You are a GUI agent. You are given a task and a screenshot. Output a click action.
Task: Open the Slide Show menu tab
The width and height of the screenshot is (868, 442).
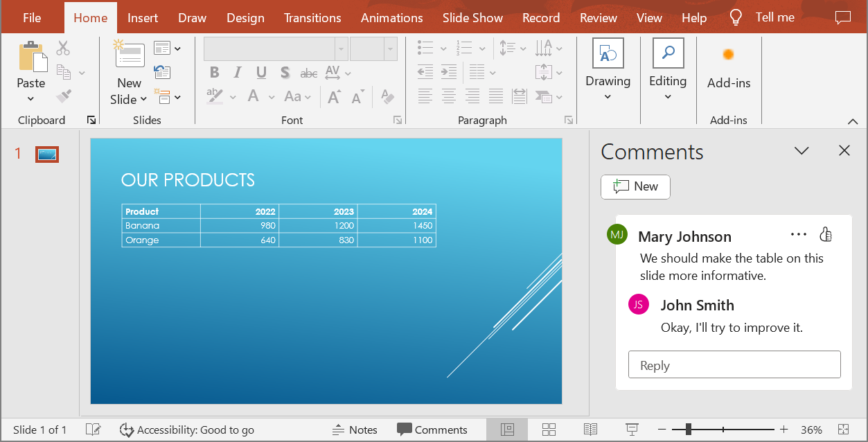[x=472, y=17]
